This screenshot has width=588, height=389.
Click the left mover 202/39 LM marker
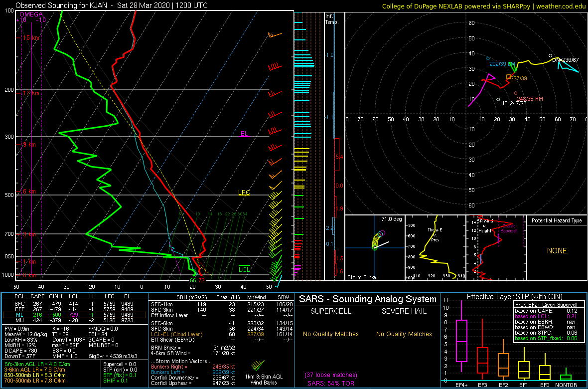pyautogui.click(x=488, y=58)
